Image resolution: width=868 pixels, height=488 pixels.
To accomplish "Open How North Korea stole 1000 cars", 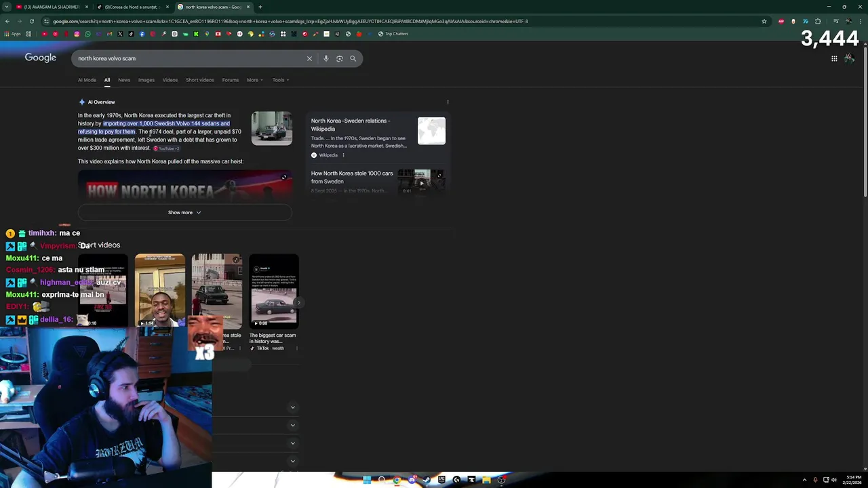I will tap(352, 177).
